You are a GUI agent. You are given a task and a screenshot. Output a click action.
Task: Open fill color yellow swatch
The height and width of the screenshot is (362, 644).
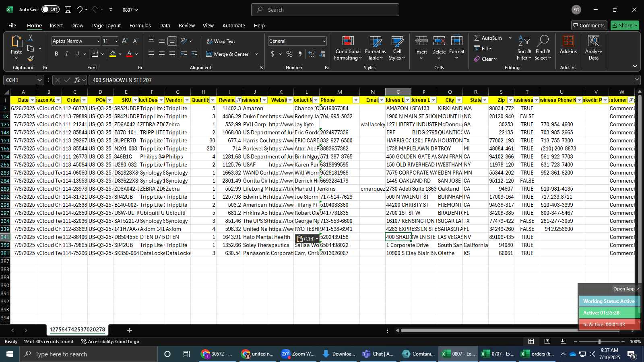click(113, 54)
